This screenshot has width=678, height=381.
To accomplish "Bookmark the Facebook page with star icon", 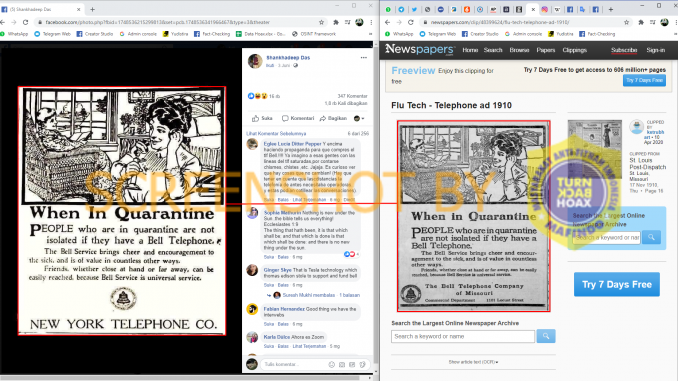I will [x=321, y=22].
